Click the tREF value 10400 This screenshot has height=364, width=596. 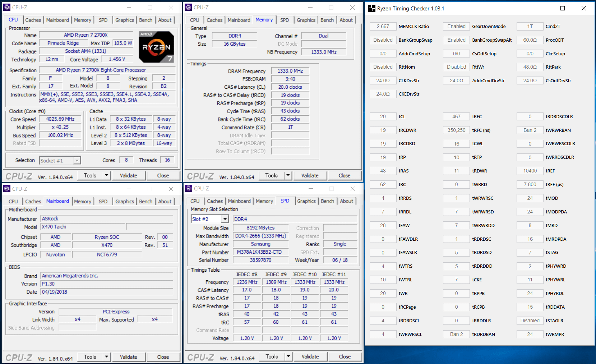tap(530, 171)
